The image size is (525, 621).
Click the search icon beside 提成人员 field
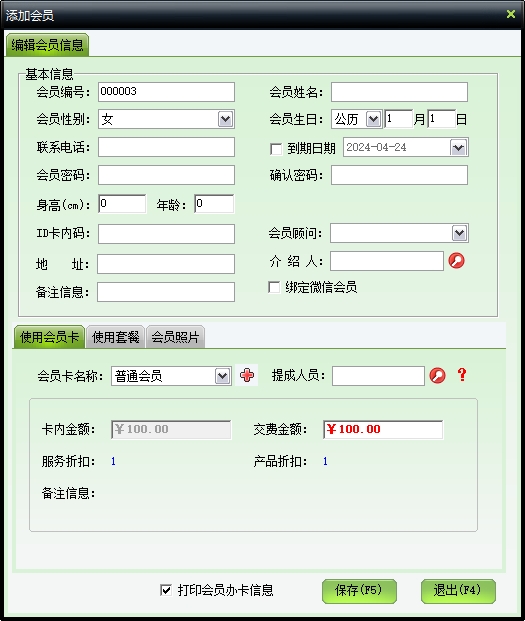(x=438, y=375)
